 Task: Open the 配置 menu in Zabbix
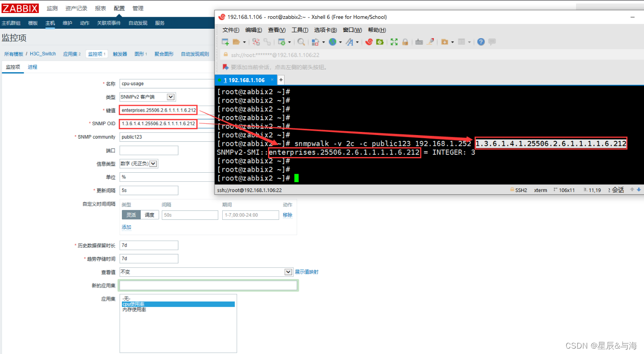pyautogui.click(x=119, y=8)
